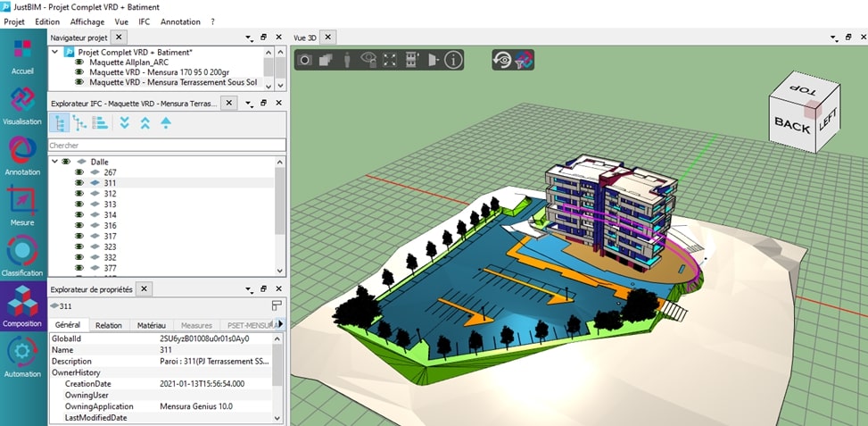Click the Chercher search field
Viewport: 868px width, 426px height.
click(x=167, y=145)
